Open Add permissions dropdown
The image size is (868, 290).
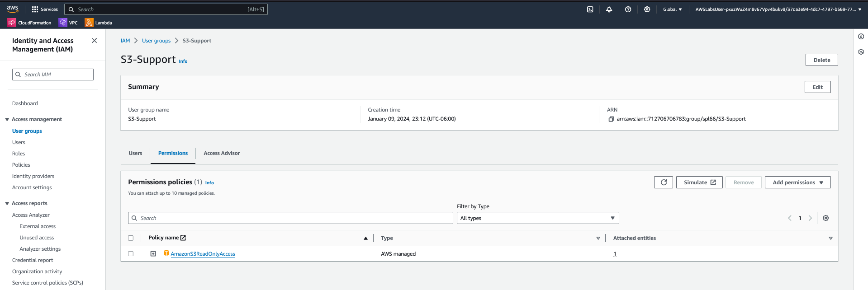tap(798, 182)
